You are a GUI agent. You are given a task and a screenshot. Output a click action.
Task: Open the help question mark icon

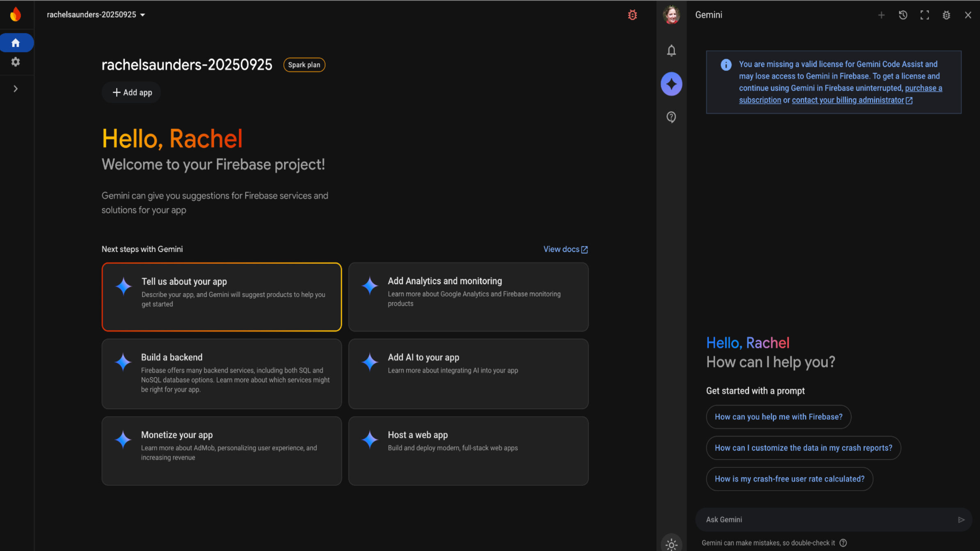coord(671,117)
